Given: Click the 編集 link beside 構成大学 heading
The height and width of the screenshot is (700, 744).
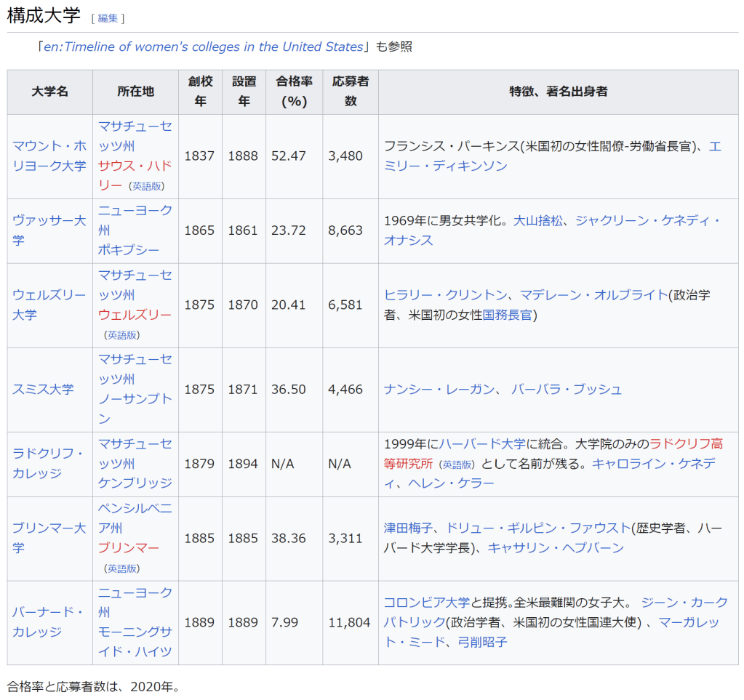Looking at the screenshot, I should 108,18.
